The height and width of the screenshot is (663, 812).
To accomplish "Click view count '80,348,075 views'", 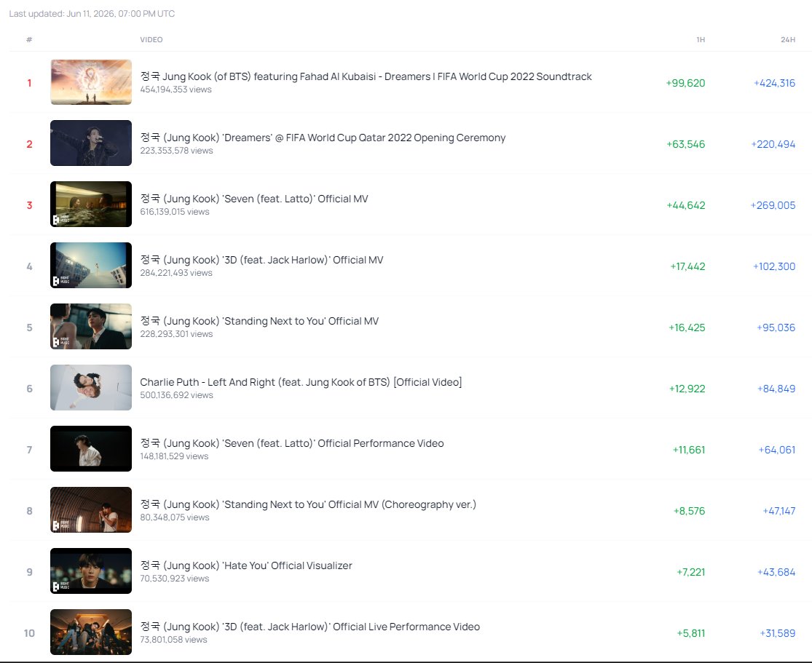I will click(x=175, y=517).
